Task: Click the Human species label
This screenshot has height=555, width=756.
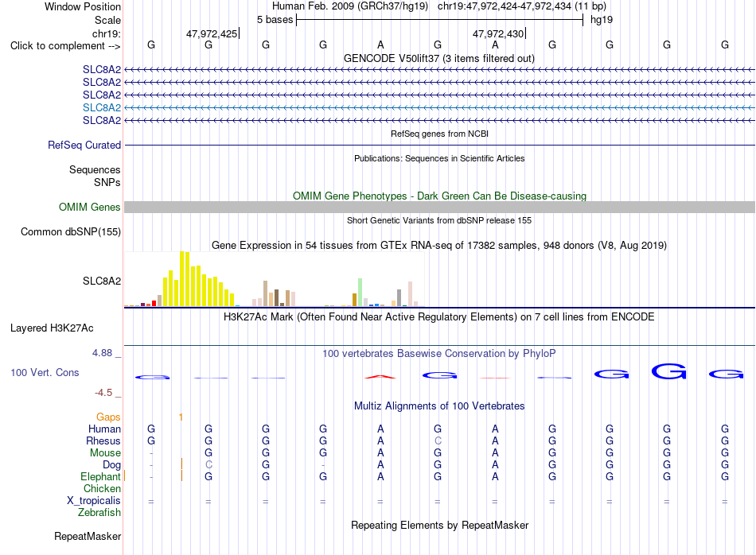Action: coord(104,429)
